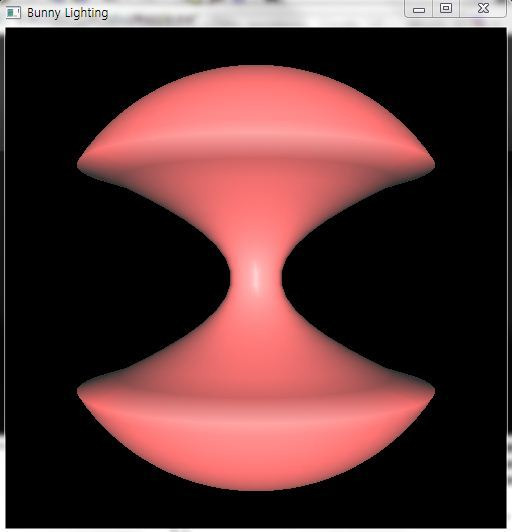
Task: Click the pink rendered hourglass shape
Action: point(256,278)
